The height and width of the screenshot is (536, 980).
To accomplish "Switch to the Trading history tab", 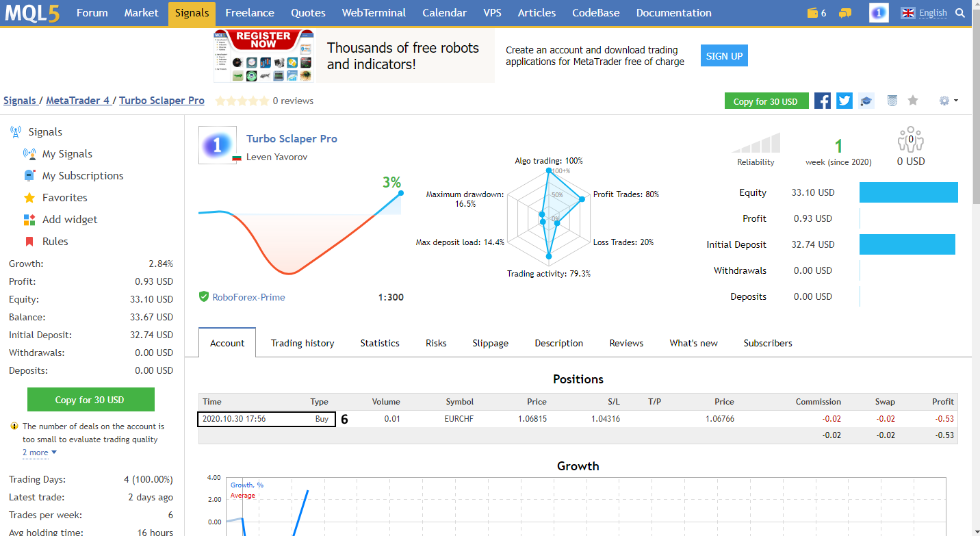I will pyautogui.click(x=302, y=343).
